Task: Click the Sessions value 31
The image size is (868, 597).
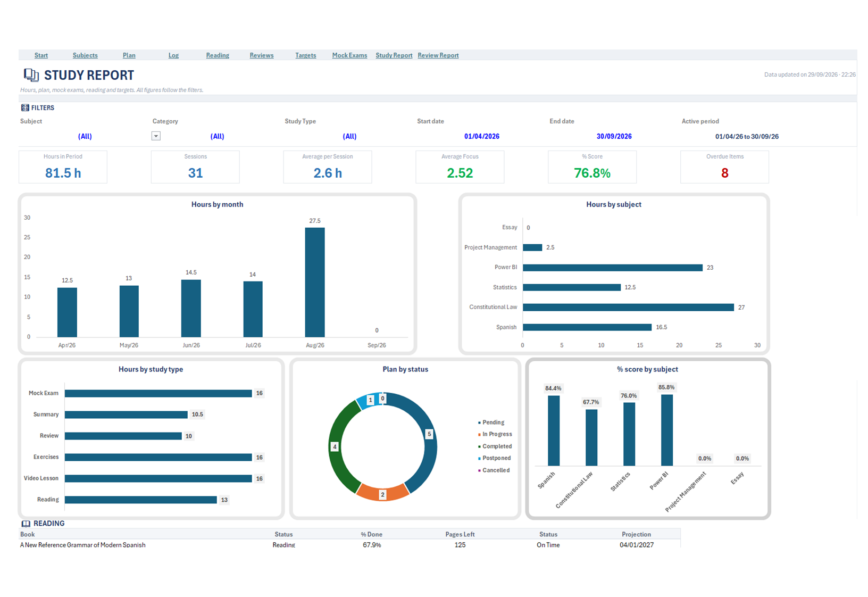Action: [x=195, y=173]
